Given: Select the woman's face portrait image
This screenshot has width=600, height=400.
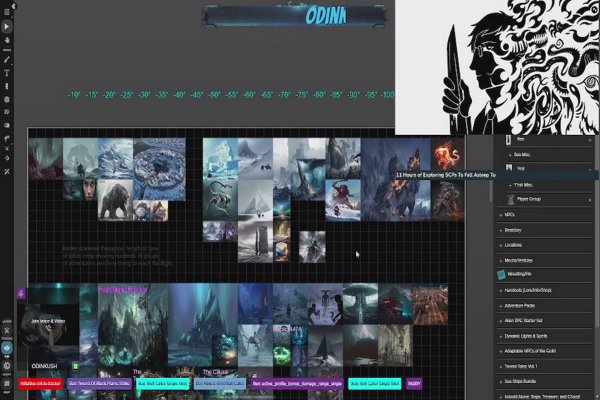Looking at the screenshot, I should coord(89,189).
